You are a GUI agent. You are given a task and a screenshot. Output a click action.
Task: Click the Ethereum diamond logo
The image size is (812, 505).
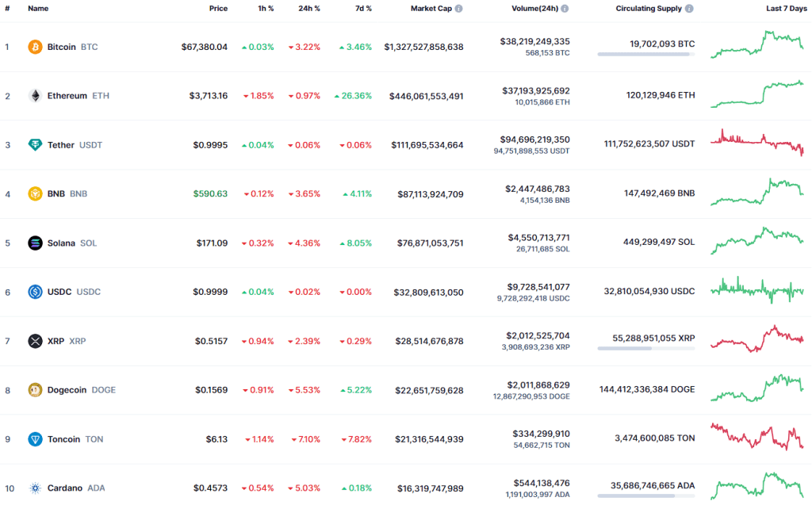(35, 96)
